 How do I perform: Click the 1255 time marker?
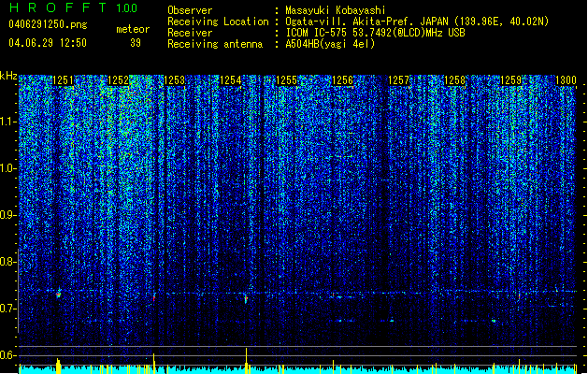(x=286, y=80)
